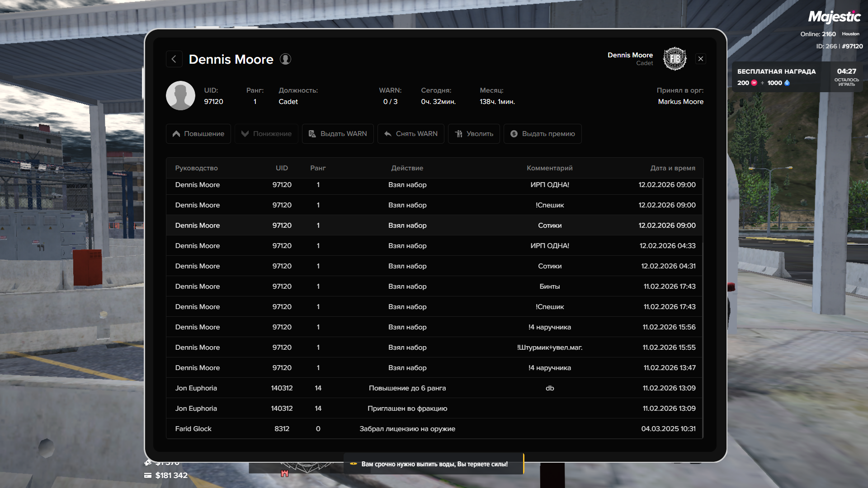Click the Руководство column header
868x488 pixels.
pyautogui.click(x=196, y=168)
